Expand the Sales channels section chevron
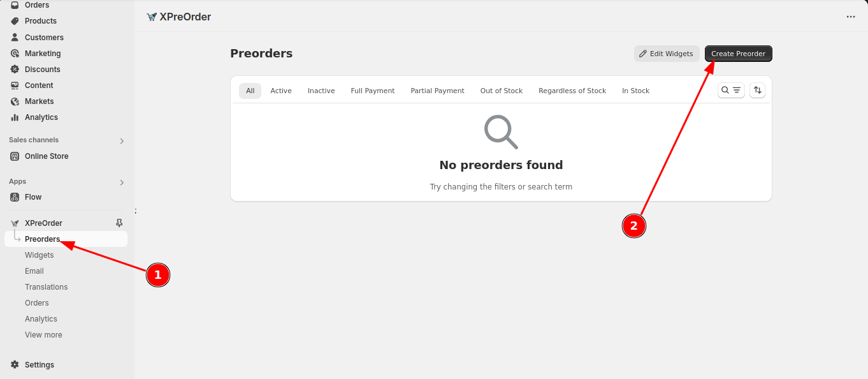 (x=122, y=141)
